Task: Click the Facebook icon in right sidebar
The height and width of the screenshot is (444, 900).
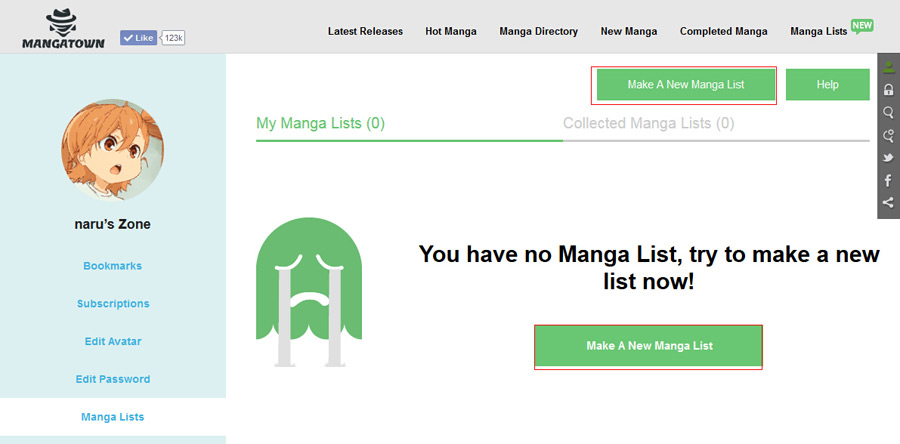Action: [x=888, y=180]
